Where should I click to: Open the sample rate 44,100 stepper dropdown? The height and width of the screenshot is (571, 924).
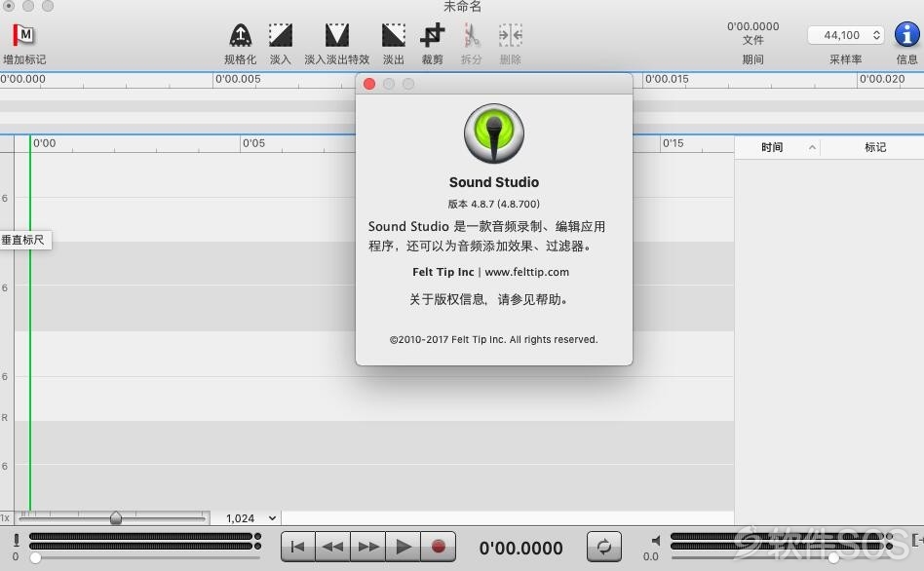coord(846,35)
